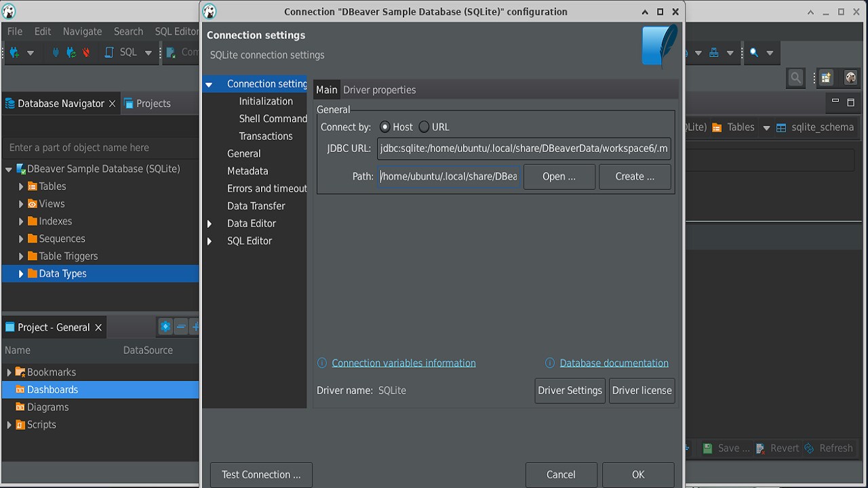Click the Project panel gear configure icon
The width and height of the screenshot is (868, 488).
pos(165,327)
